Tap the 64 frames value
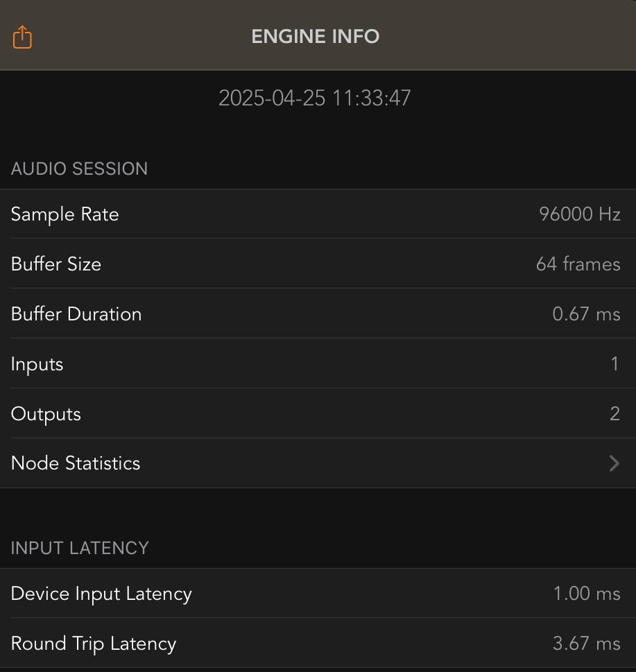636x672 pixels. tap(578, 264)
